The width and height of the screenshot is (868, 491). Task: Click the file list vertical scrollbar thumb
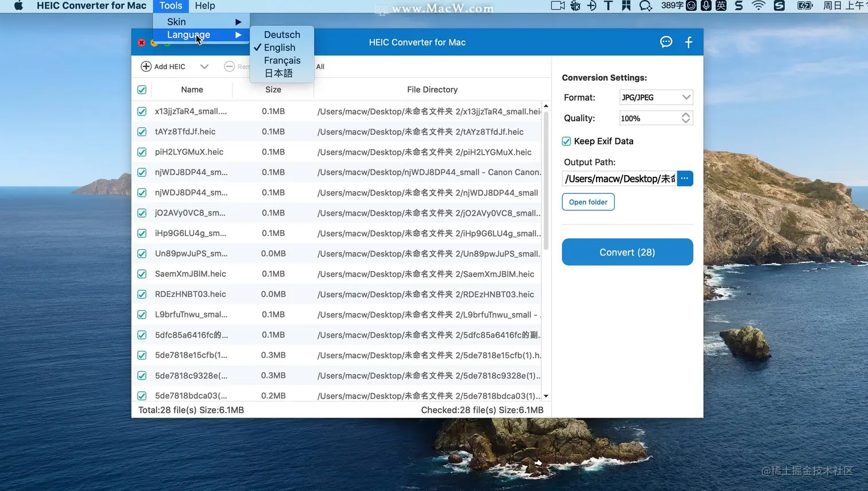point(546,180)
